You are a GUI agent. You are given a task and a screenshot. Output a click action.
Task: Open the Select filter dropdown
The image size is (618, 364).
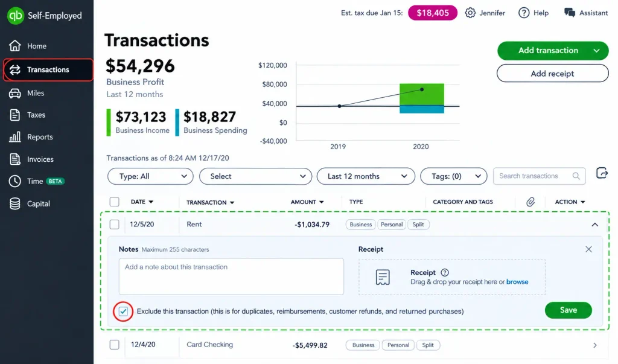(255, 176)
